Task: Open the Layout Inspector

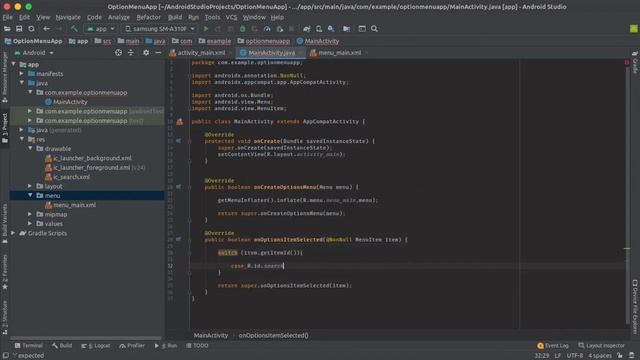Action: (x=601, y=346)
